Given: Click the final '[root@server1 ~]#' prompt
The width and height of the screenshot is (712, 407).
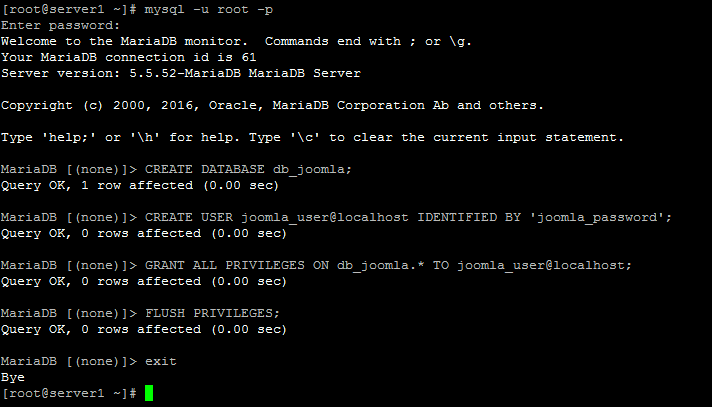Looking at the screenshot, I should 68,393.
